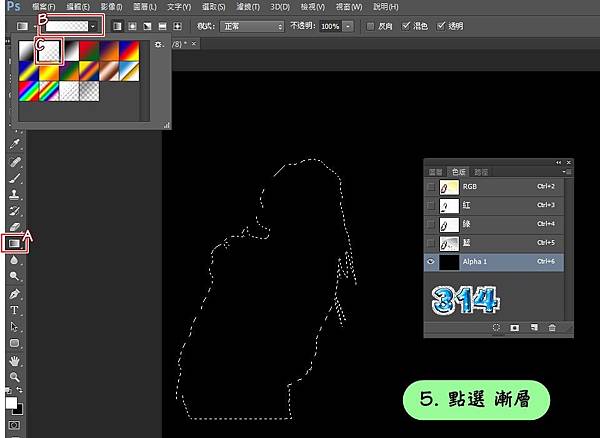Click the opacity 100% input field
The height and width of the screenshot is (438, 600).
(x=331, y=26)
